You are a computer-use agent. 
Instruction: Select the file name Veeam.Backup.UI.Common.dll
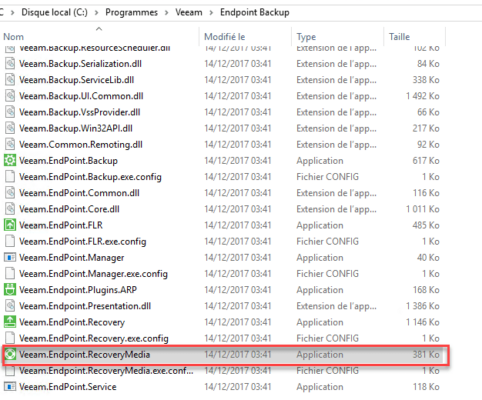click(81, 96)
